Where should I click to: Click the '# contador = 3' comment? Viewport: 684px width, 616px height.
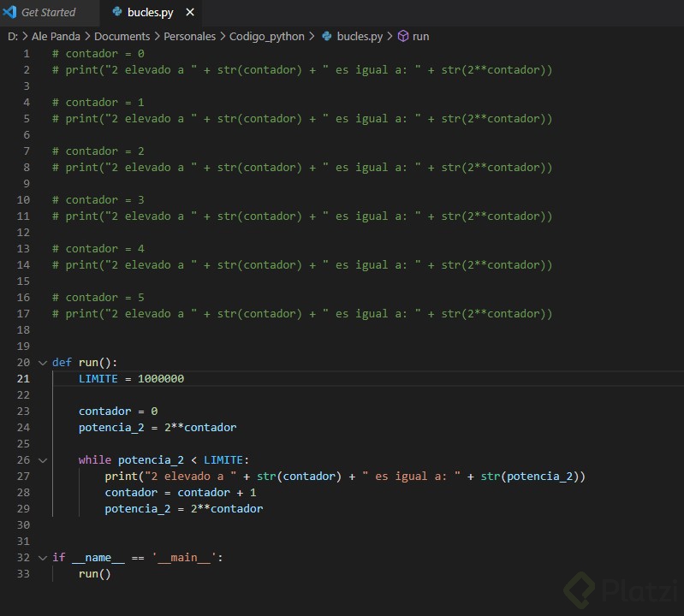pyautogui.click(x=98, y=200)
